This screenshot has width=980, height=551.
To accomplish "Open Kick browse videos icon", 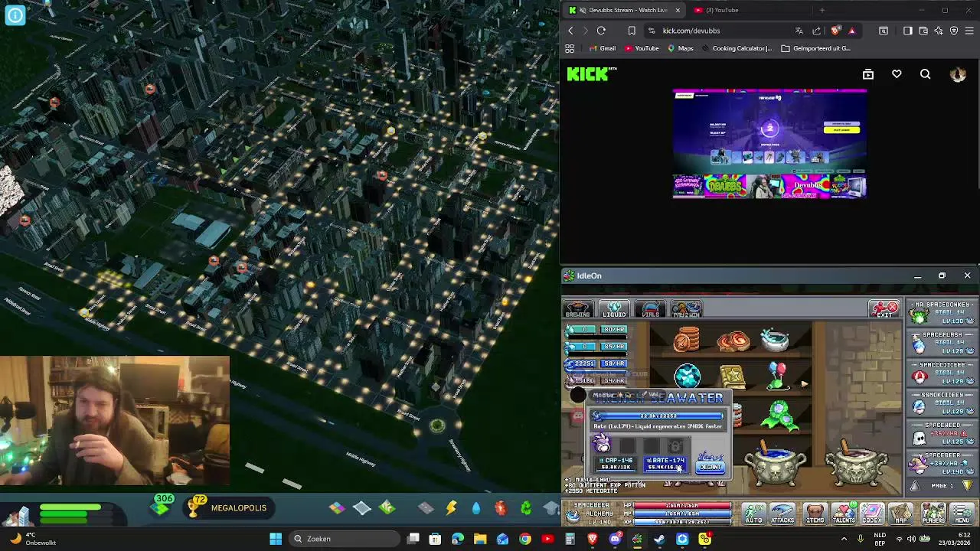I will (x=868, y=74).
